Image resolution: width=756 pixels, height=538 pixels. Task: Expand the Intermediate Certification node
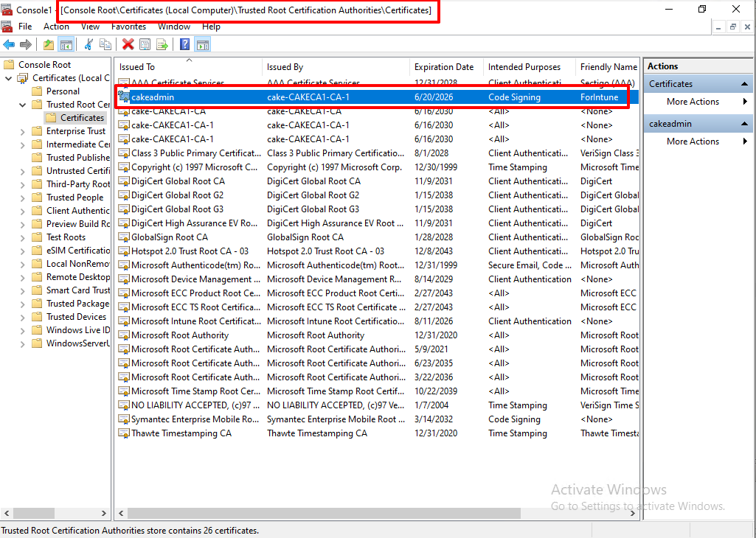[23, 144]
